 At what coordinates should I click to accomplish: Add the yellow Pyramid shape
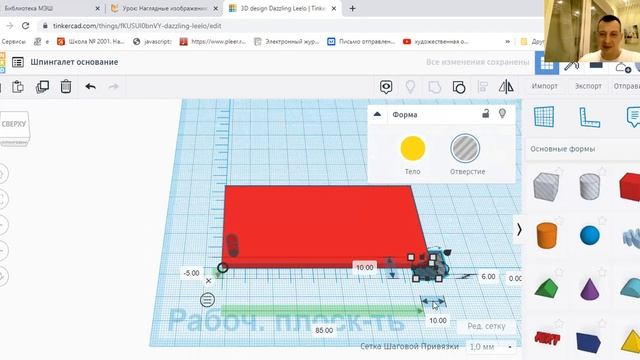631,341
